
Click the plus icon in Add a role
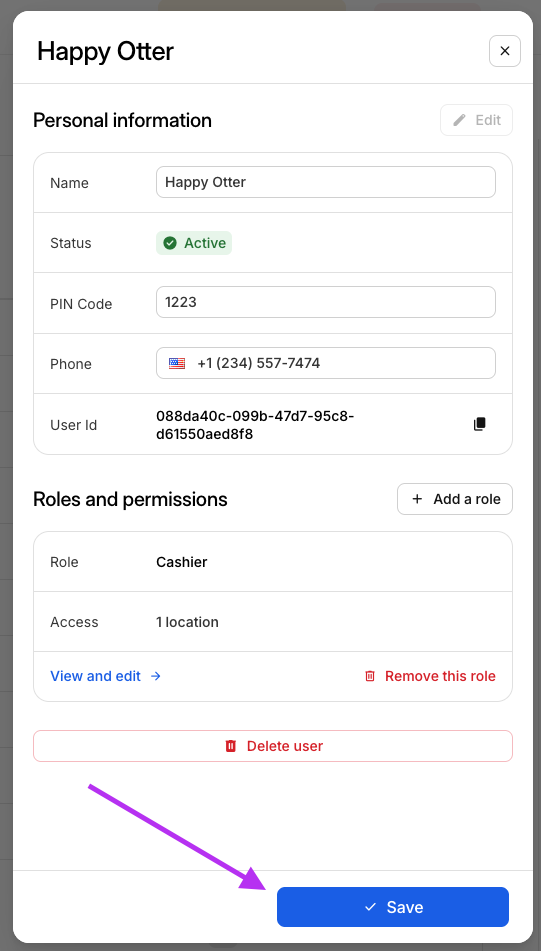point(417,499)
